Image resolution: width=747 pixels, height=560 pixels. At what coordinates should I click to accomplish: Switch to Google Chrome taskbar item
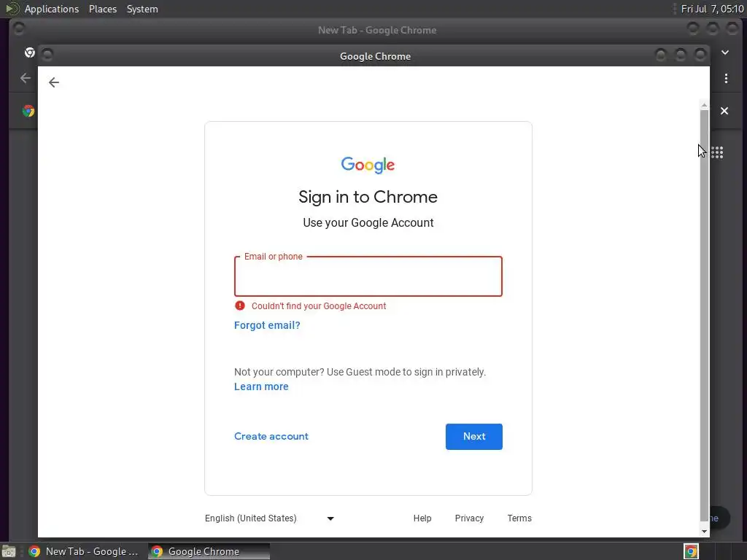pyautogui.click(x=209, y=551)
